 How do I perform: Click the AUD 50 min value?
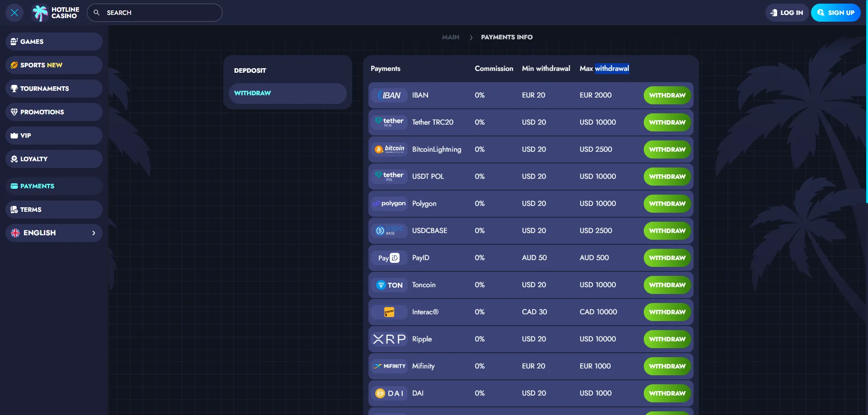tap(534, 258)
